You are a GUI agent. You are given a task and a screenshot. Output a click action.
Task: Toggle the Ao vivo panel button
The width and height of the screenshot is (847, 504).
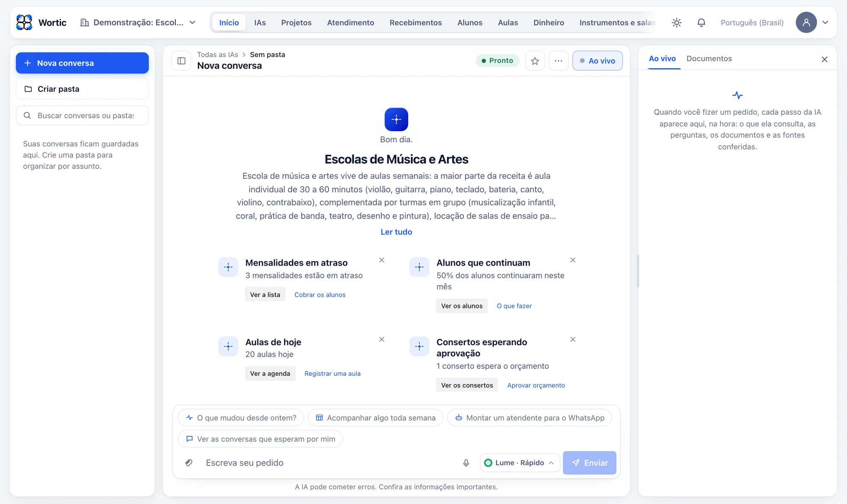(597, 61)
